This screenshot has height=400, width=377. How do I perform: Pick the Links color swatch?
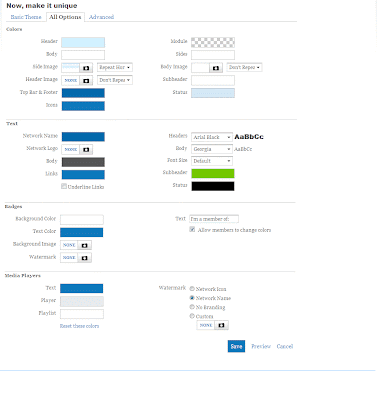tap(83, 175)
